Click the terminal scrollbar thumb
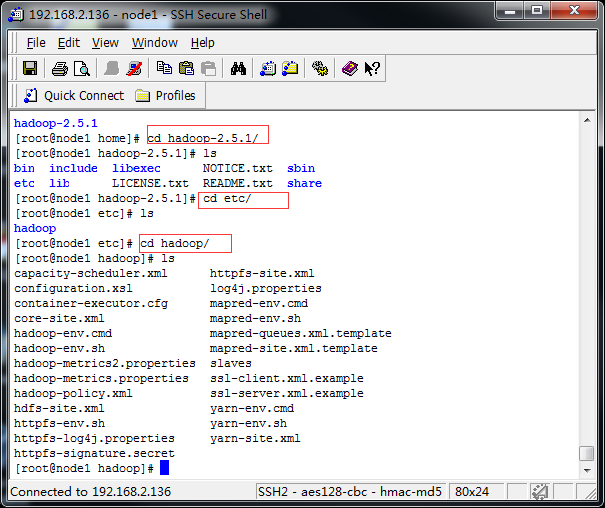Viewport: 605px width, 508px height. coord(586,453)
